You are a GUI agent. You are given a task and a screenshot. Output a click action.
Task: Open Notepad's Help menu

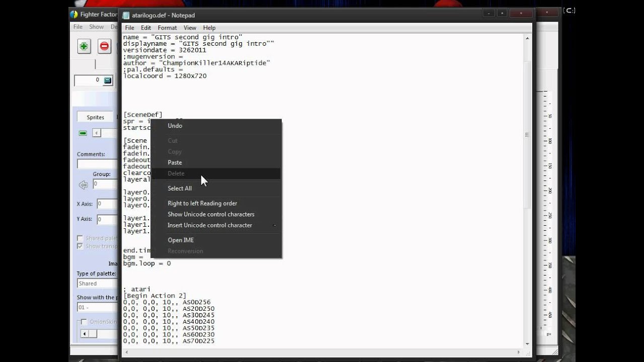[209, 28]
